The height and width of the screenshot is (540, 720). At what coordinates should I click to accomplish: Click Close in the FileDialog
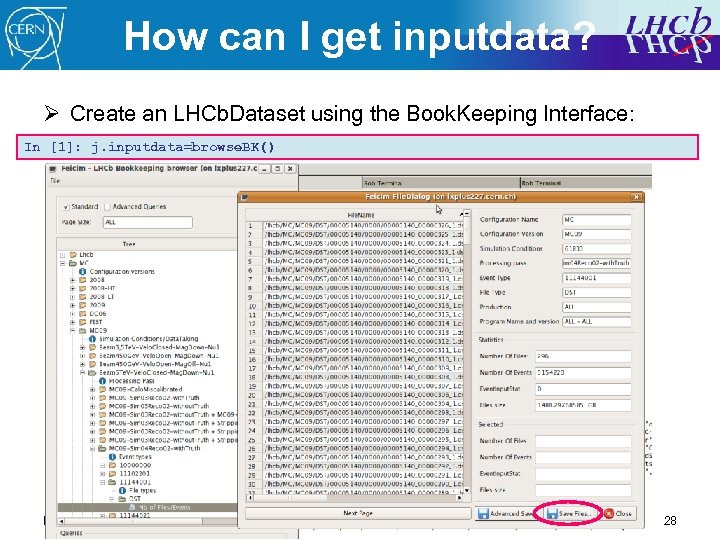click(619, 513)
